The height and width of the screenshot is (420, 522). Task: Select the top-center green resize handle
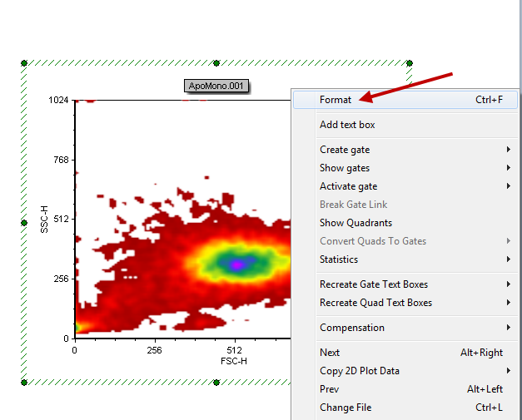(x=216, y=62)
